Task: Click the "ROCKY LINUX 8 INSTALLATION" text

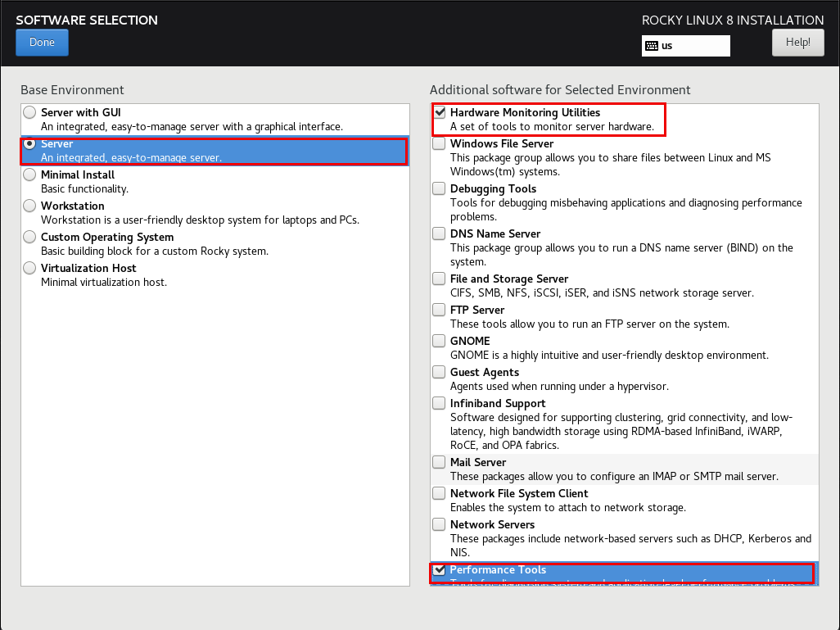Action: point(733,20)
